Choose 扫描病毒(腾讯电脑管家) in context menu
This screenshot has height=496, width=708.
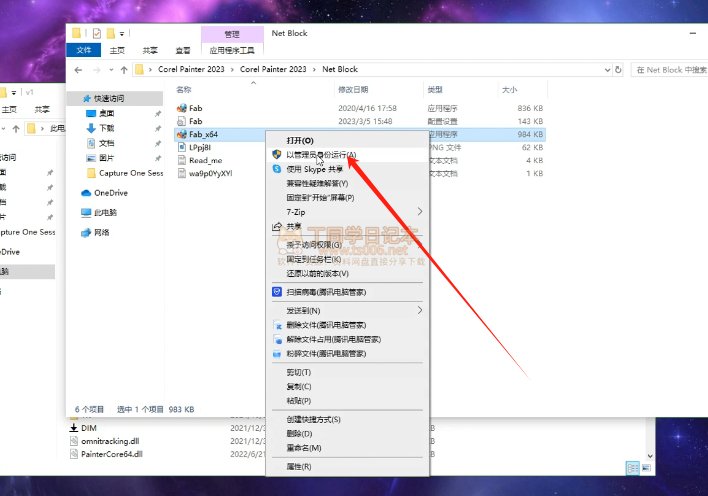coord(347,292)
